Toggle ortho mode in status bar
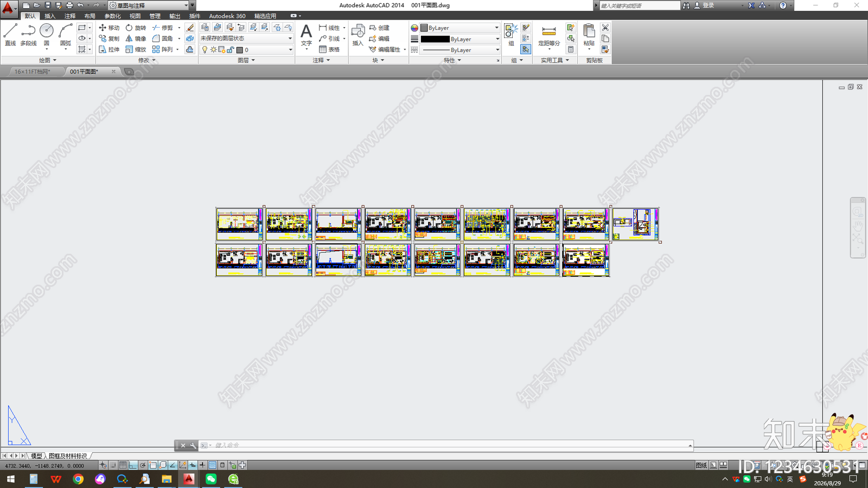The height and width of the screenshot is (488, 868). point(133,465)
